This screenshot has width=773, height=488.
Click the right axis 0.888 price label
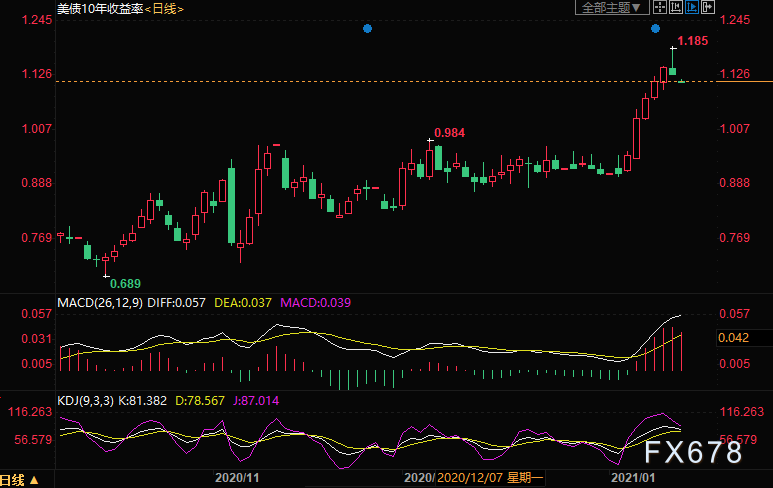[735, 183]
